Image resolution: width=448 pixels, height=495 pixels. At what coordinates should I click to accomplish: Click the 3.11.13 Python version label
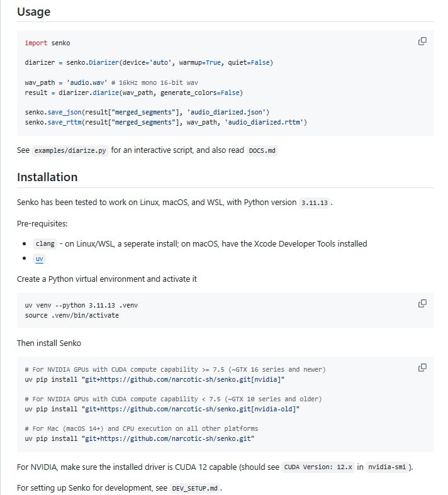click(315, 203)
